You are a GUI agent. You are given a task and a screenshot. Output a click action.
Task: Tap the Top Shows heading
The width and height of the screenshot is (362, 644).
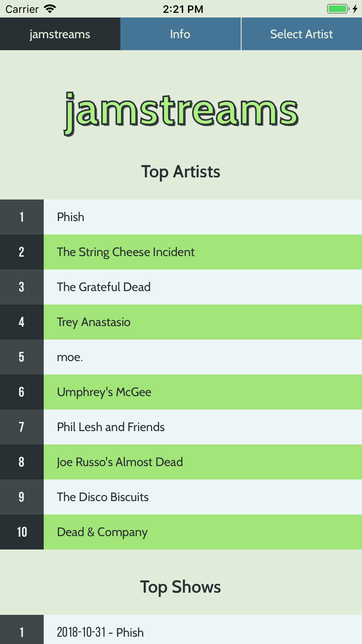(181, 587)
